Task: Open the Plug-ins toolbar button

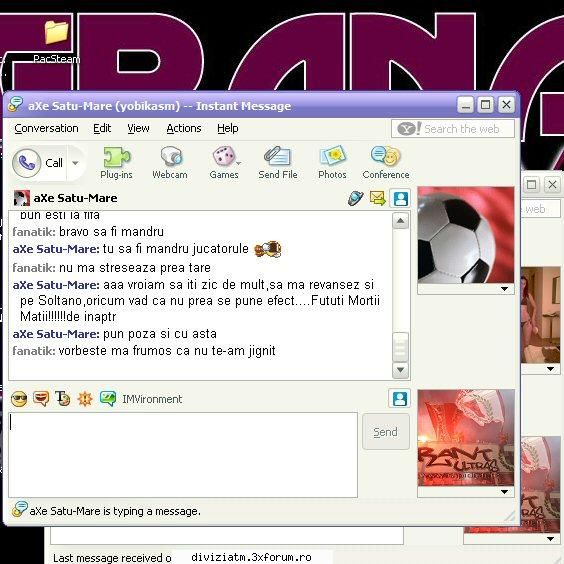Action: [116, 163]
